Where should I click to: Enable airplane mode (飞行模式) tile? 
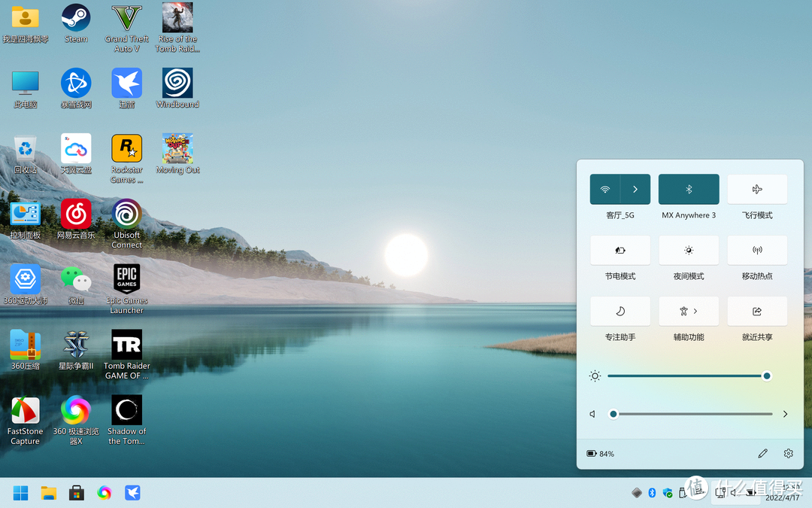tap(757, 190)
